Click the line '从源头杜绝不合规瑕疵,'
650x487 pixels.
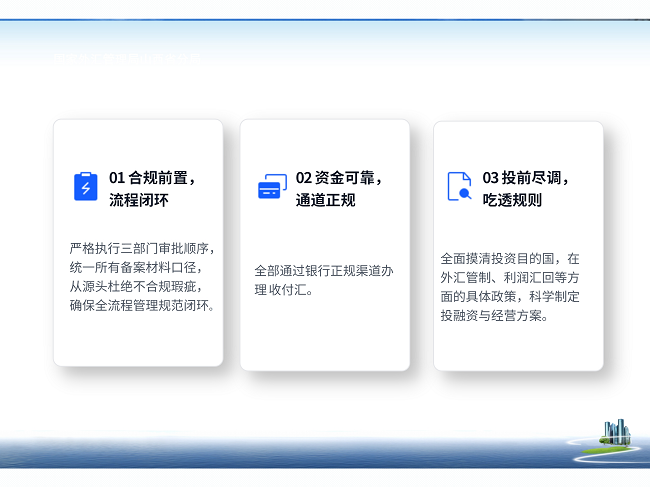136,287
